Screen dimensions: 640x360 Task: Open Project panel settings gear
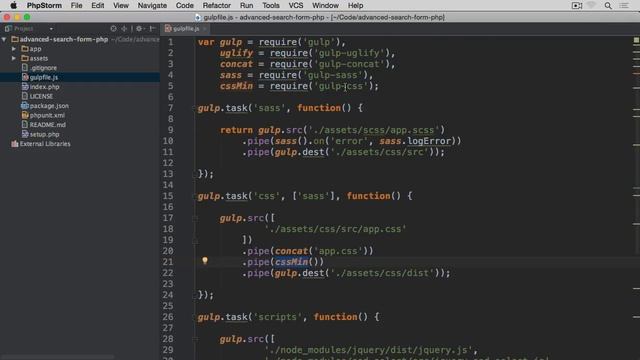[x=140, y=29]
